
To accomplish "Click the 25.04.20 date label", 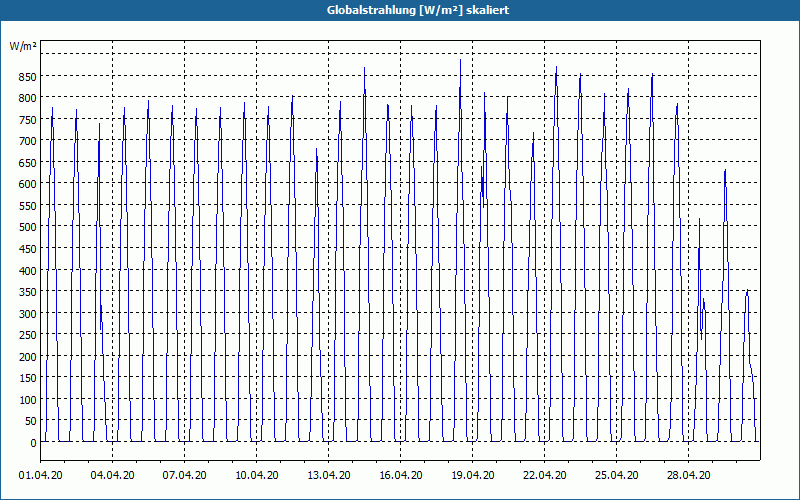I will [616, 475].
